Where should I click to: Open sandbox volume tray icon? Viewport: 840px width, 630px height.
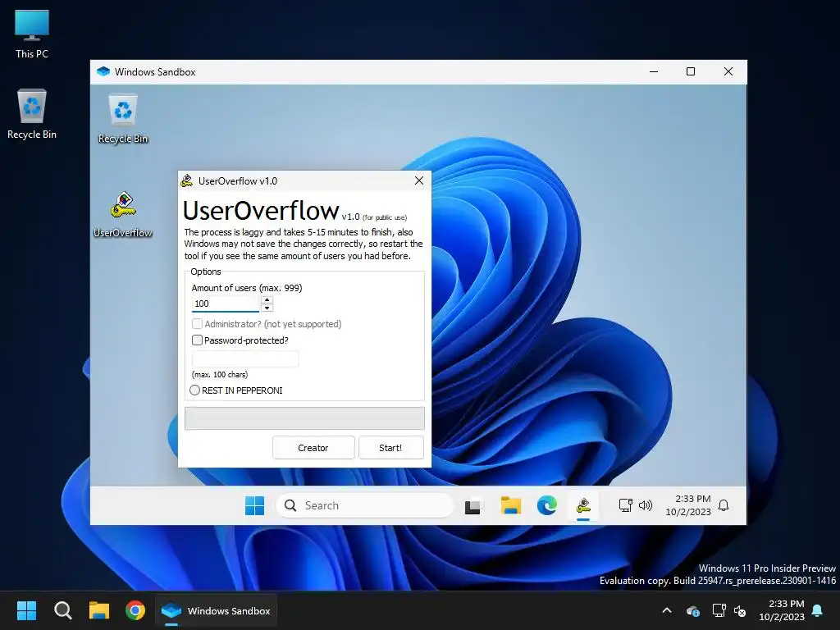click(x=646, y=505)
